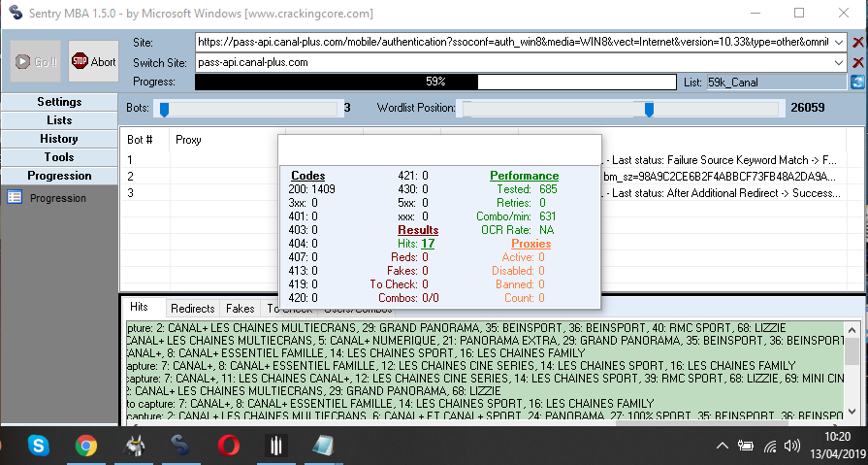Click the gray creature icon in the taskbar

click(x=134, y=445)
